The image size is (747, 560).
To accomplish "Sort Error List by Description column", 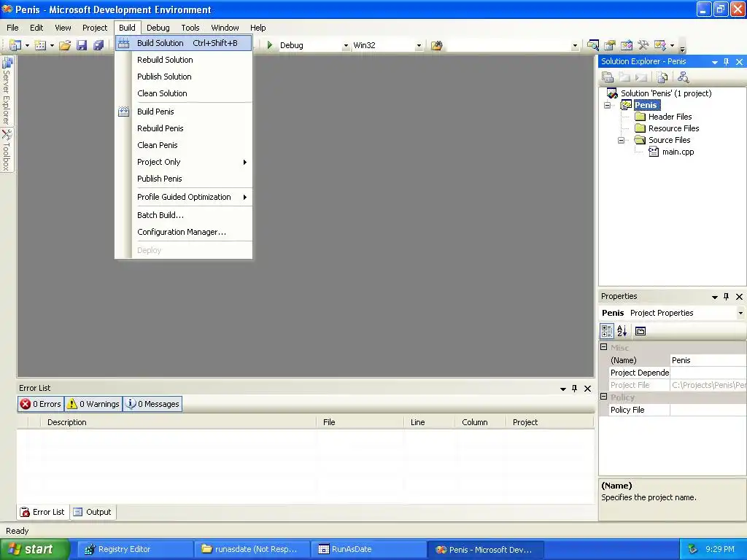I will click(179, 422).
